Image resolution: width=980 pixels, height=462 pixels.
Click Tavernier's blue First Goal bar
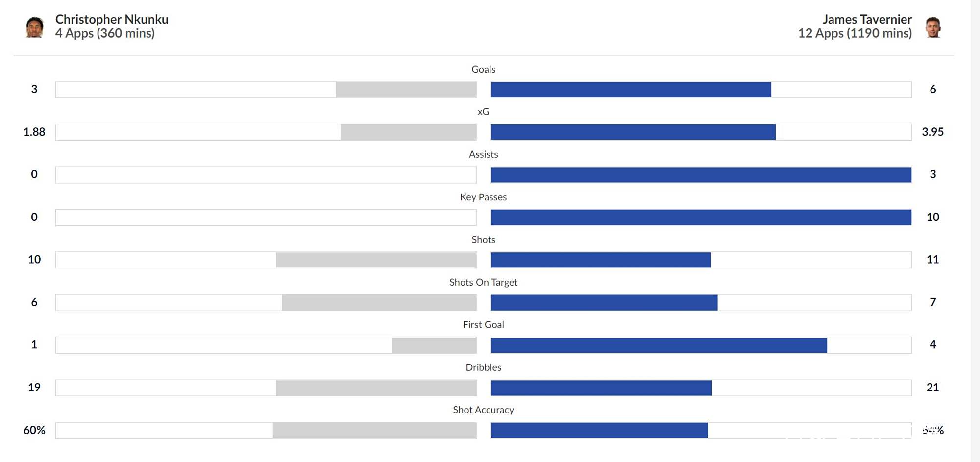tap(659, 345)
